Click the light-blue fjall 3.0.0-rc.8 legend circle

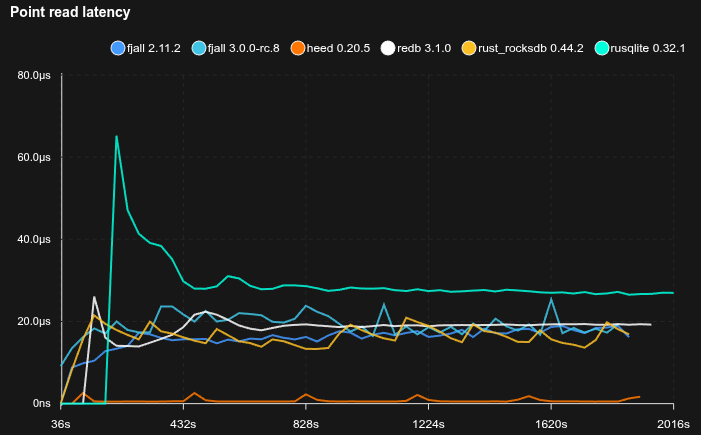[201, 48]
